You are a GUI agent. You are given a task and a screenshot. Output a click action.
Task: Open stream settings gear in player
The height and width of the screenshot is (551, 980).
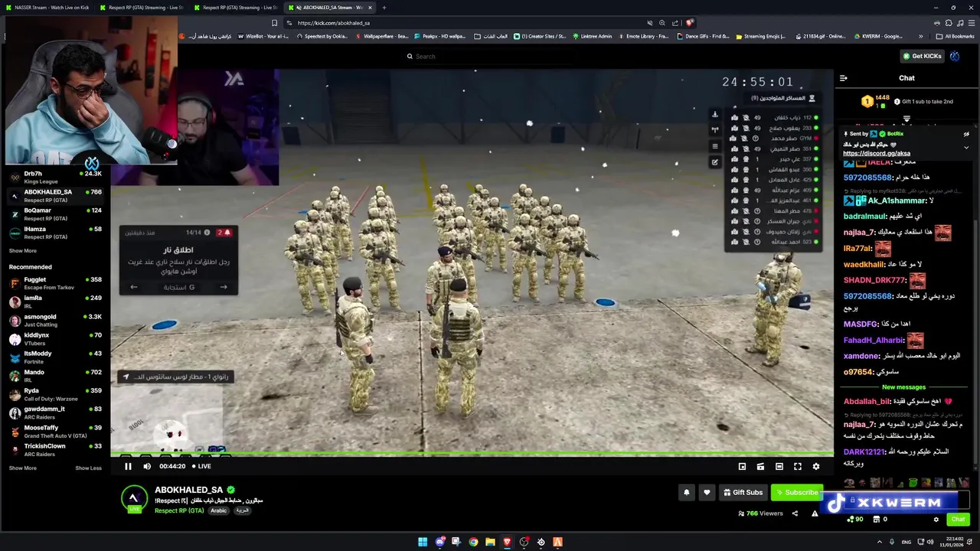[x=815, y=466]
